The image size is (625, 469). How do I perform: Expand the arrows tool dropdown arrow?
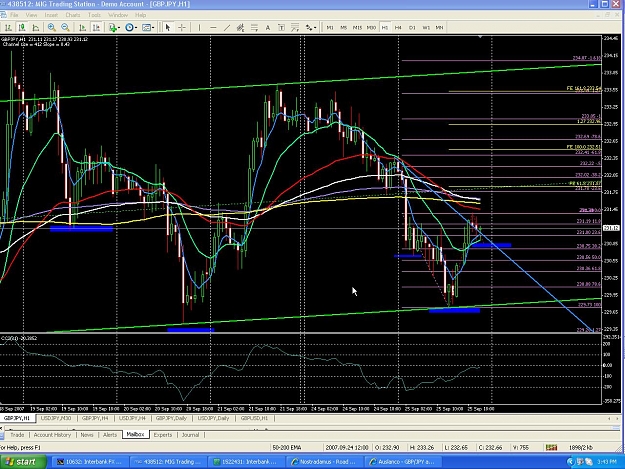(x=315, y=27)
